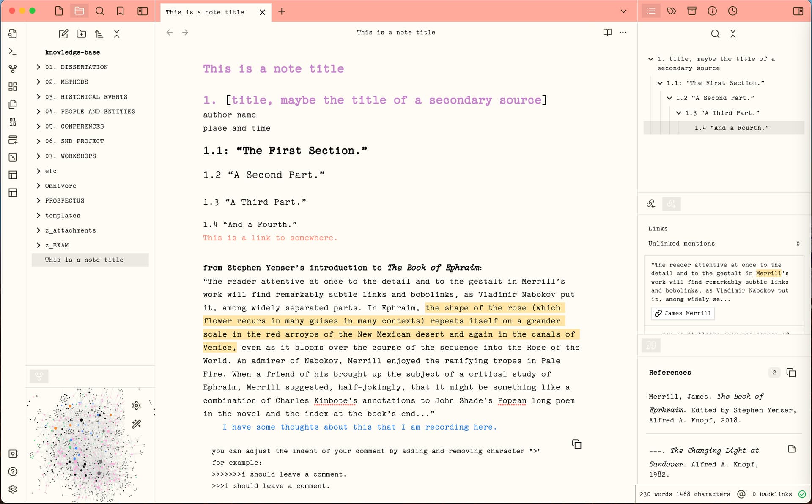812x504 pixels.
Task: Select the 'This is a note title' tab
Action: (205, 12)
